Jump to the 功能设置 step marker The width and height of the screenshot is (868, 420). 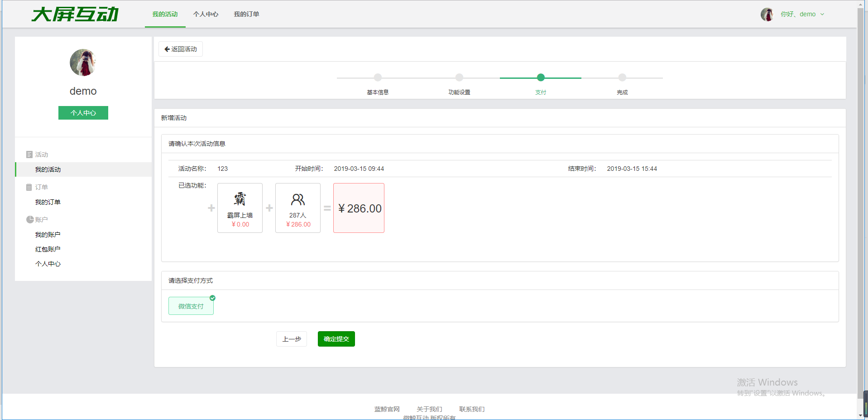click(x=459, y=77)
